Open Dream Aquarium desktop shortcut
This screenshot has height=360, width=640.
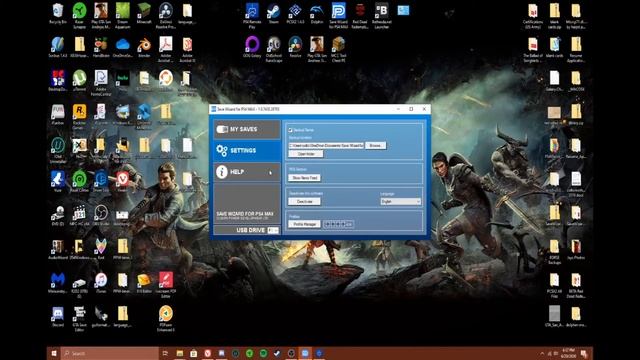[122, 16]
